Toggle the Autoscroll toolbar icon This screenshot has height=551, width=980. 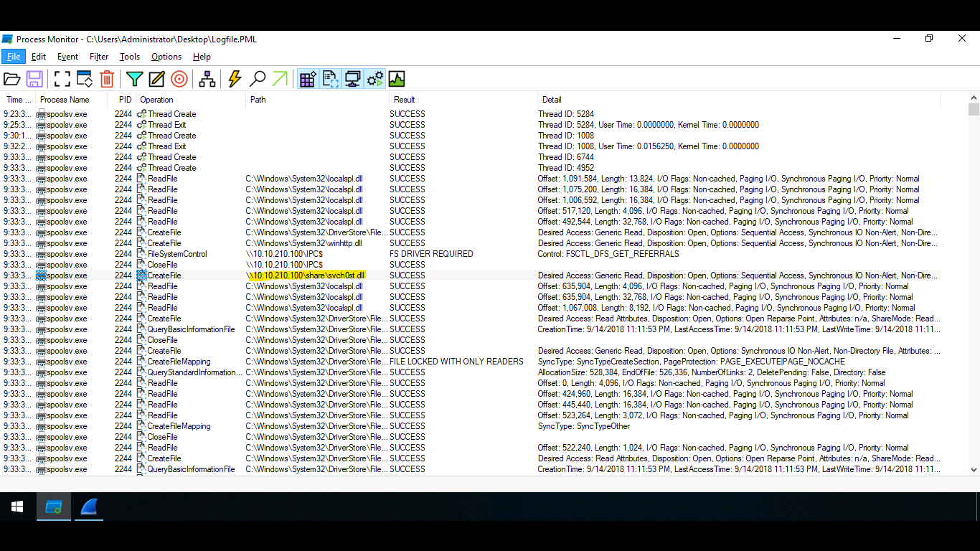pyautogui.click(x=85, y=79)
